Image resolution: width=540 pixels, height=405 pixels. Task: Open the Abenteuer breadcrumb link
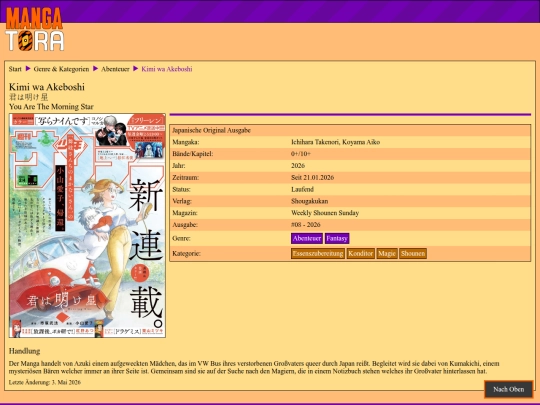pos(115,69)
